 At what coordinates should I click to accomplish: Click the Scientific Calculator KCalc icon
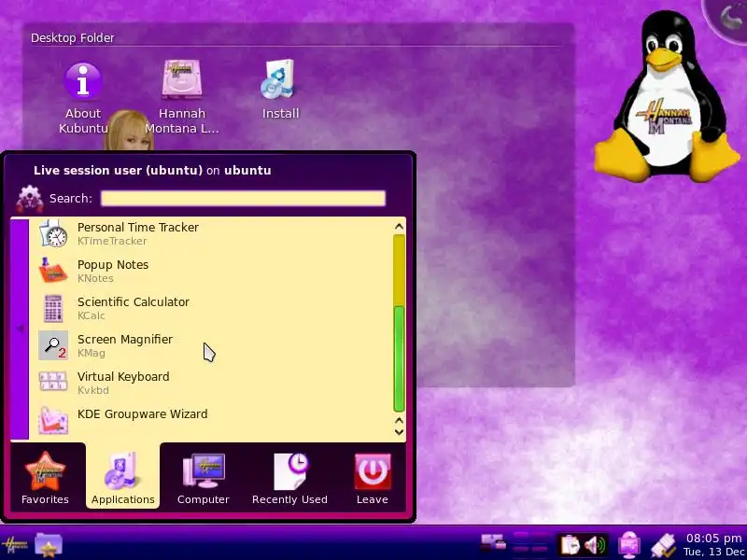coord(53,308)
